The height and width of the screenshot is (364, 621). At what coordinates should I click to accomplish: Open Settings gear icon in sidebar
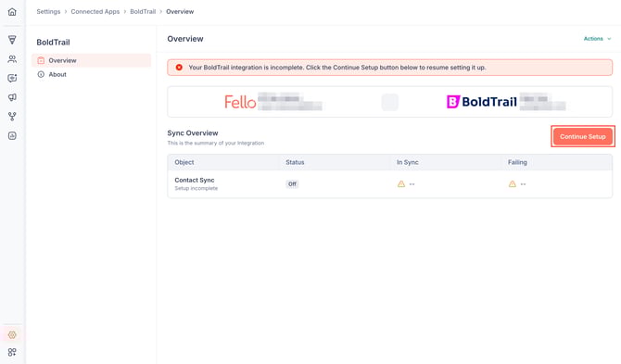12,334
